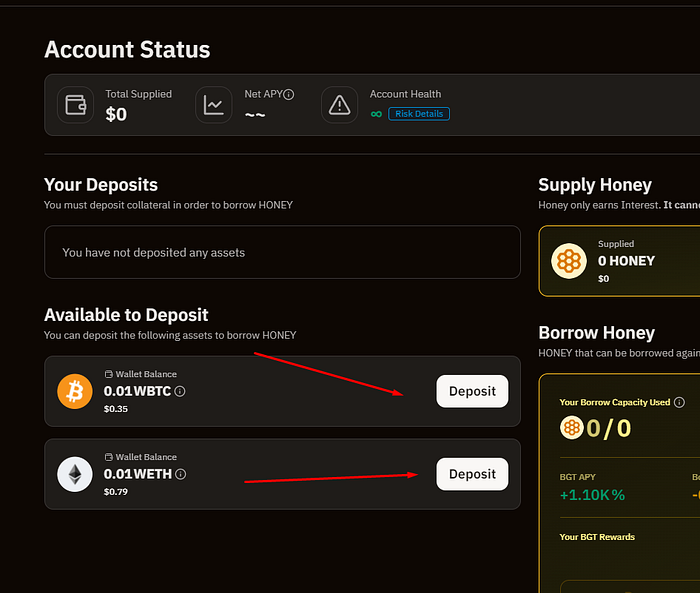The width and height of the screenshot is (700, 593).
Task: Click the '$0.35' WBTC value
Action: (x=116, y=409)
